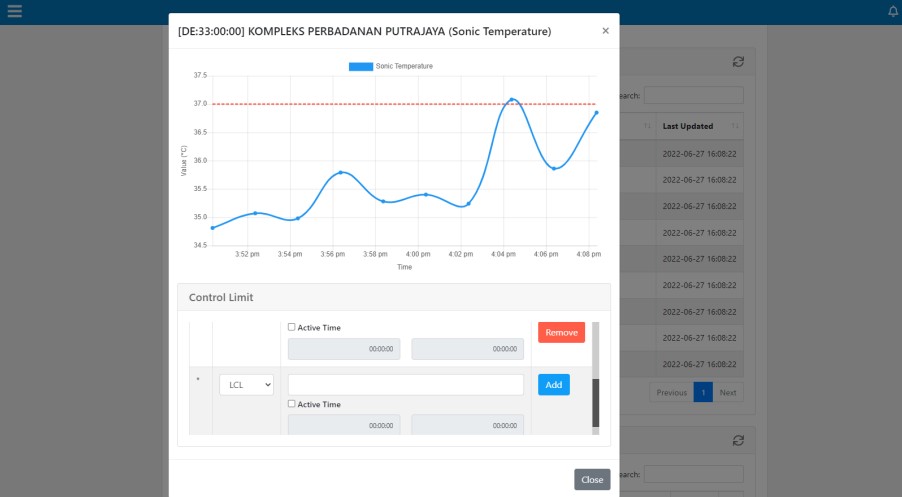Screen dimensions: 902x497
Task: Click start time field below LCL row
Action: point(344,425)
